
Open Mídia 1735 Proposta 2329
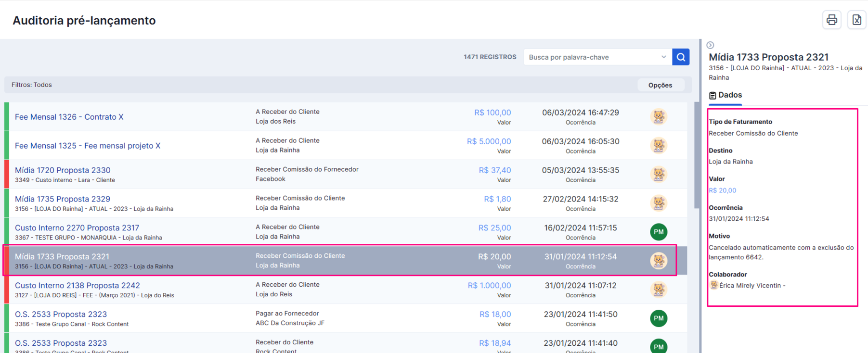click(x=63, y=199)
